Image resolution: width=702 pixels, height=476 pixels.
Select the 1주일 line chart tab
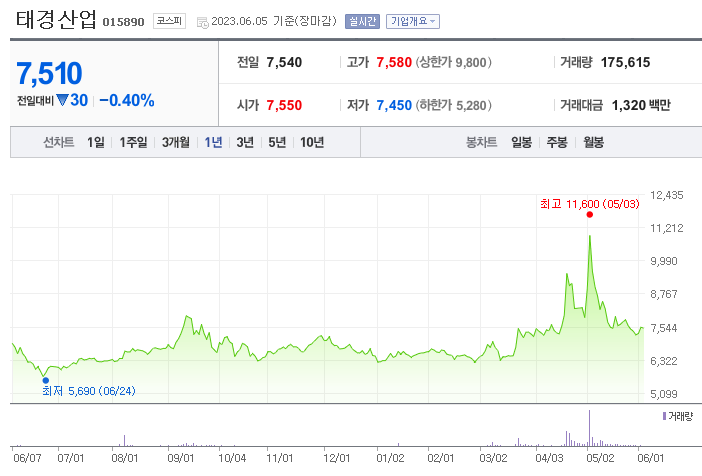click(x=133, y=142)
